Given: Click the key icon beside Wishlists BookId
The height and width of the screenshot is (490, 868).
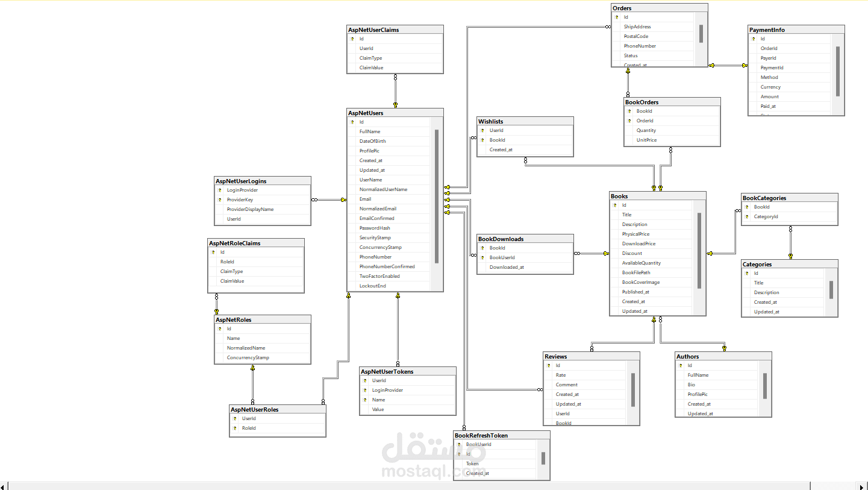Looking at the screenshot, I should [x=482, y=140].
